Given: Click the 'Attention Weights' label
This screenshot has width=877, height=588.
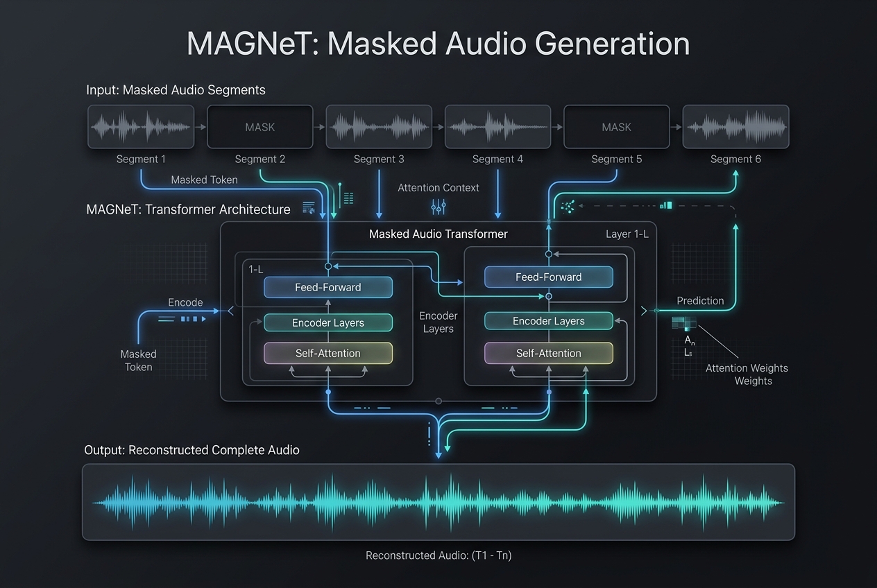Looking at the screenshot, I should (747, 368).
